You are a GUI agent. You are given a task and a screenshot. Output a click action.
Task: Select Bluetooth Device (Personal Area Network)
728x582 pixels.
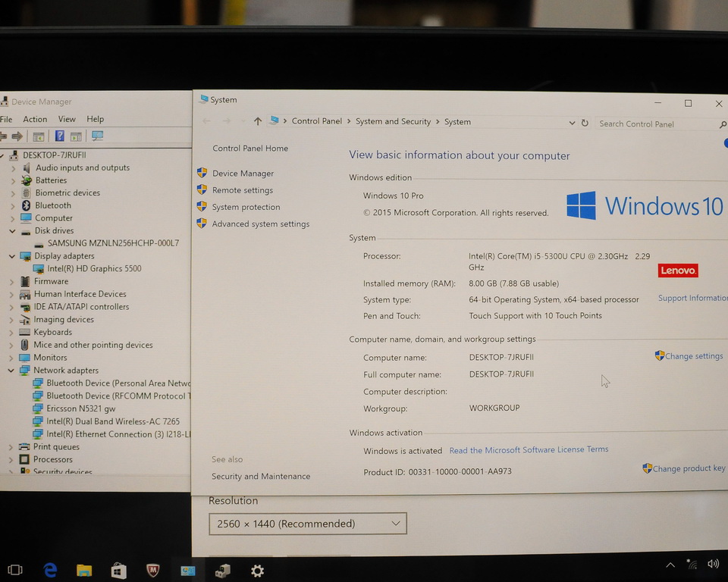point(118,383)
